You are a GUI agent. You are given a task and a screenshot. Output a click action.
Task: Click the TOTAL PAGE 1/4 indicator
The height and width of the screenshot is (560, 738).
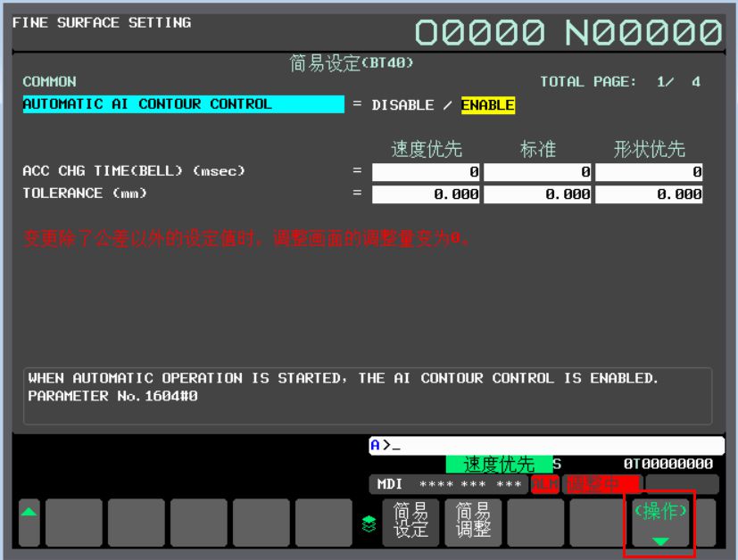(x=620, y=82)
